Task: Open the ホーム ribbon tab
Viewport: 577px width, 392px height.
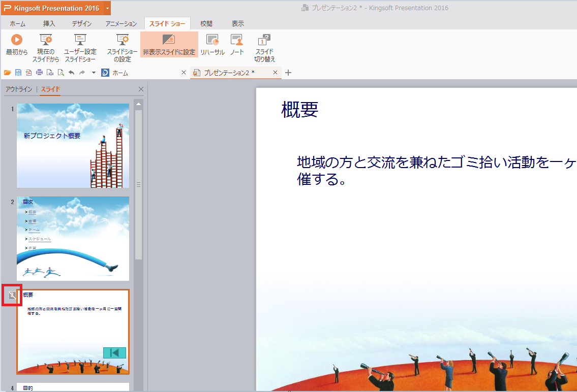Action: (x=18, y=23)
